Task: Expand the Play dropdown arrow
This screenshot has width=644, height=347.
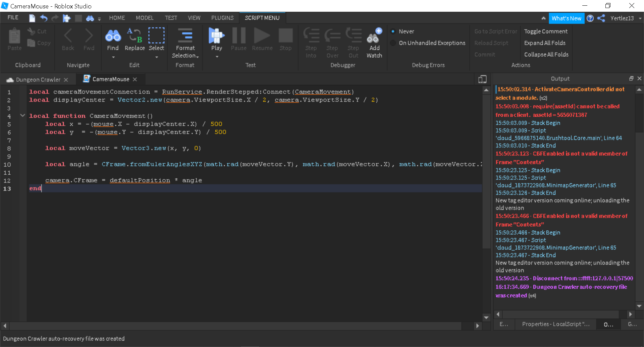Action: (x=217, y=57)
